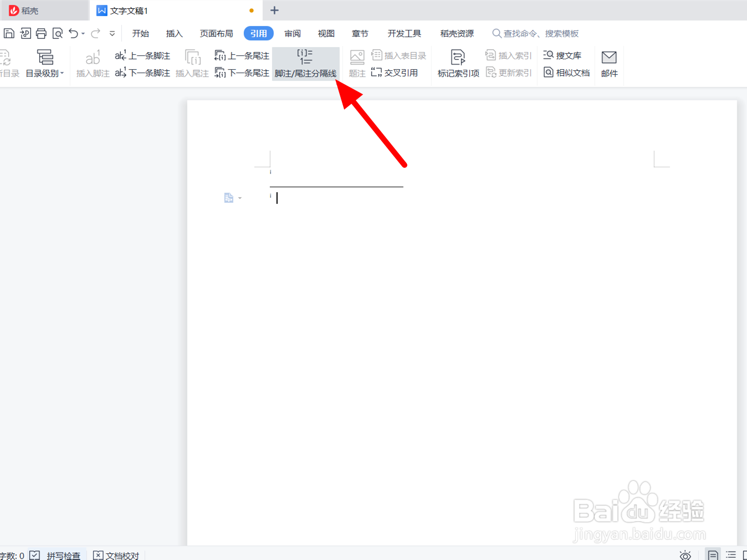Open the 开始 tab
This screenshot has width=747, height=560.
click(x=141, y=33)
